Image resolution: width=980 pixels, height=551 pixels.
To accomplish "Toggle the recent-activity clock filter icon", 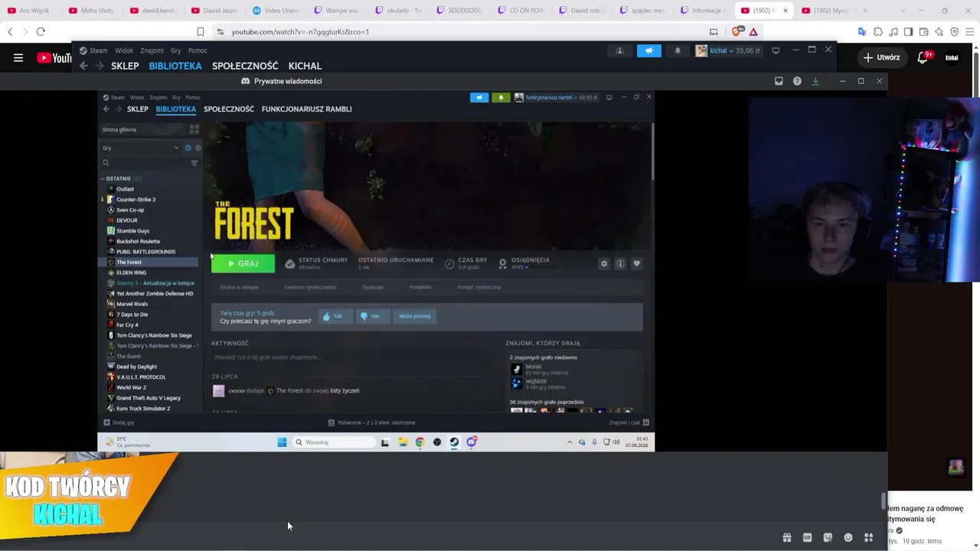I will point(188,148).
